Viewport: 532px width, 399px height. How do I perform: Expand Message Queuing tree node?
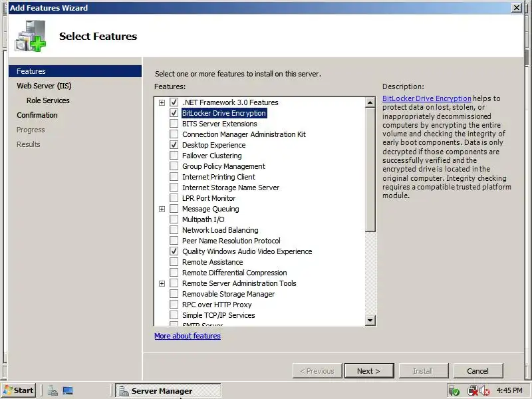(162, 209)
